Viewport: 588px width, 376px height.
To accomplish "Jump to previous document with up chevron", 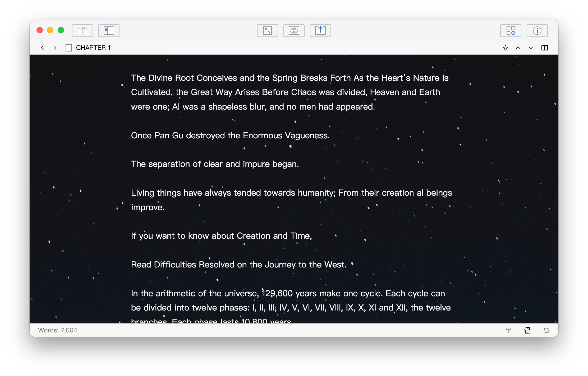I will coord(518,48).
